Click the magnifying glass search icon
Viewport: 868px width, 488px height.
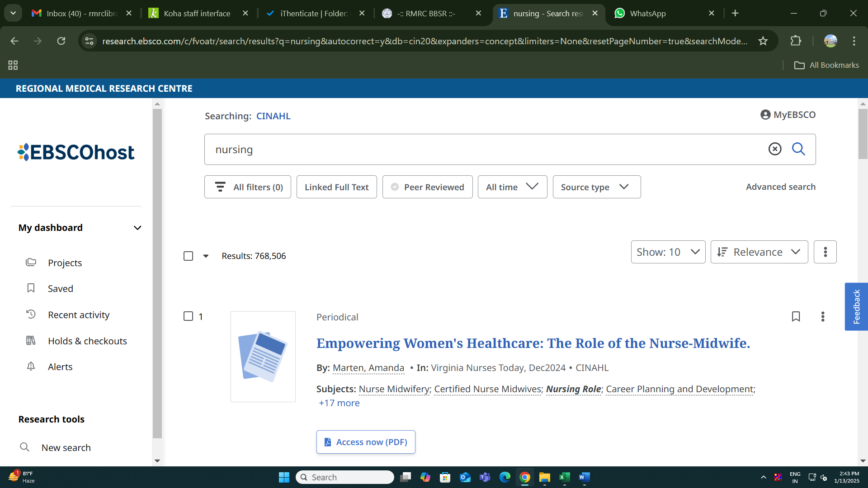pyautogui.click(x=798, y=149)
